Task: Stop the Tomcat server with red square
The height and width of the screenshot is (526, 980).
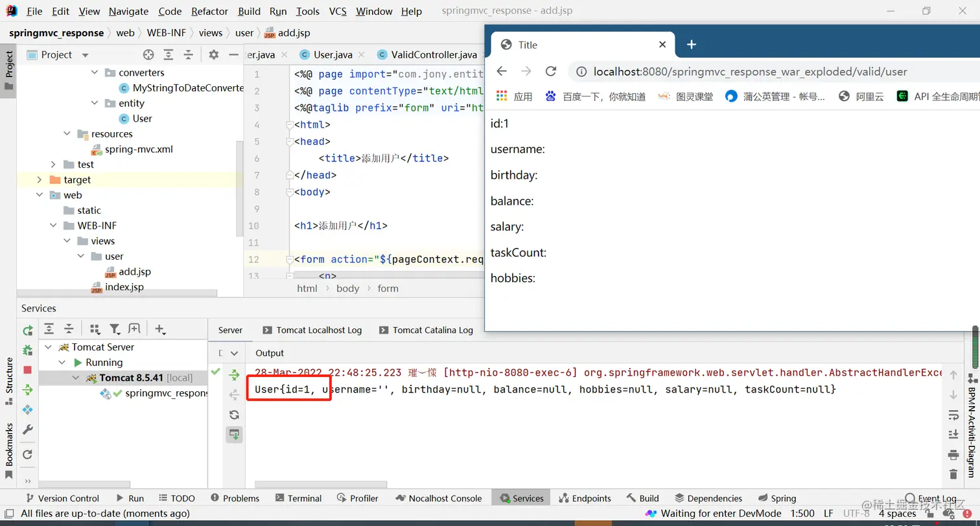Action: coord(27,370)
